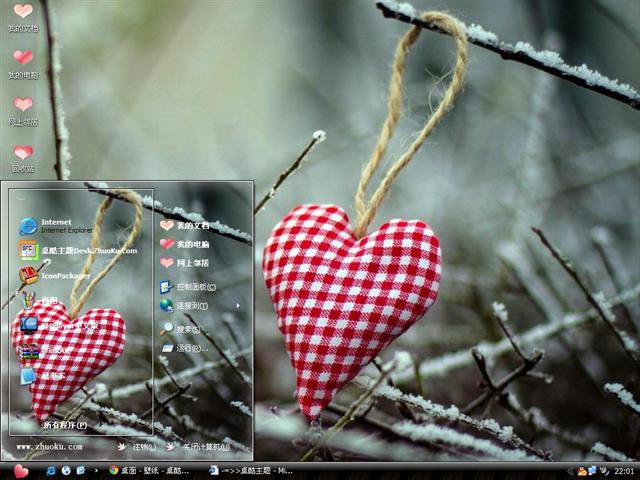Screen dimensions: 640x480
Task: Show hidden system tray icons arrow
Action: click(570, 471)
